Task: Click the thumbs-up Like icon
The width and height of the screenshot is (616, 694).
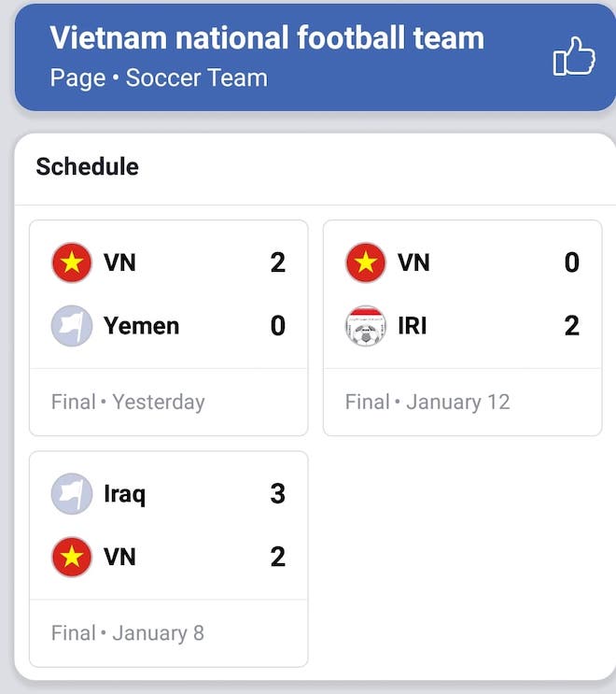Action: (x=574, y=57)
